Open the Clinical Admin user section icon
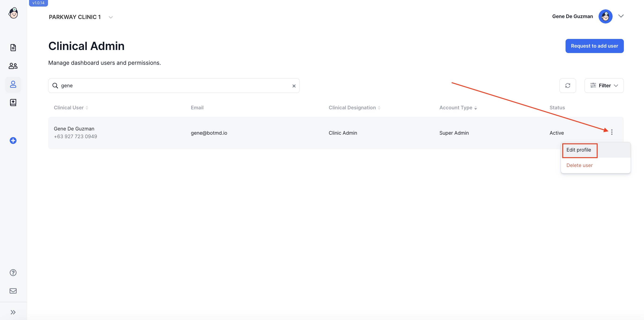 pyautogui.click(x=13, y=85)
